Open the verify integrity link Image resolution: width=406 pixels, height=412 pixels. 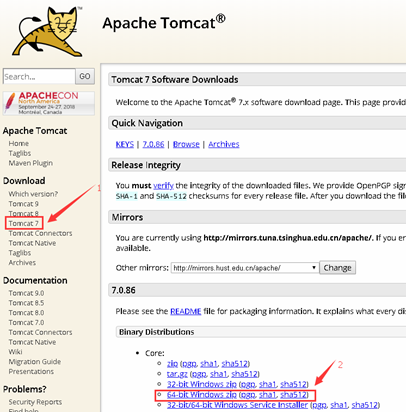pyautogui.click(x=163, y=186)
